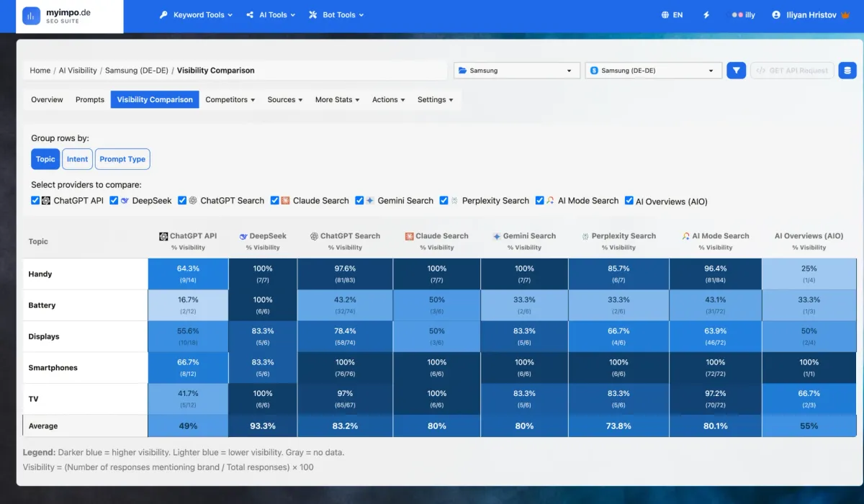Switch to the Prompts tab

pyautogui.click(x=90, y=99)
